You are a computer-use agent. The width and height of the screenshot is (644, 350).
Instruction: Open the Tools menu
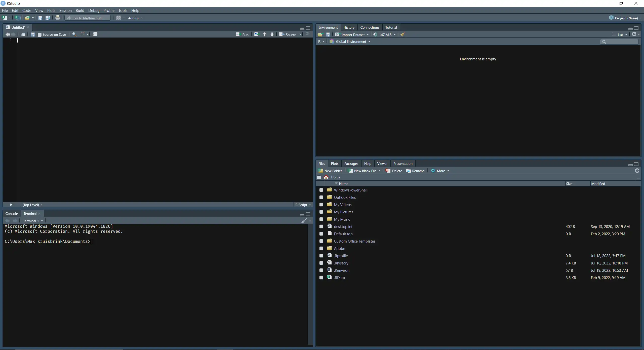click(x=123, y=10)
